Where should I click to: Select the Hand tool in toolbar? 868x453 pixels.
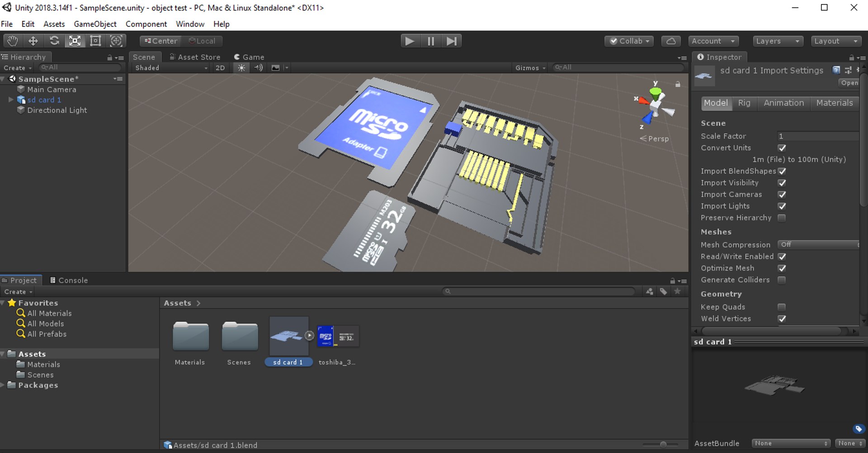click(12, 41)
